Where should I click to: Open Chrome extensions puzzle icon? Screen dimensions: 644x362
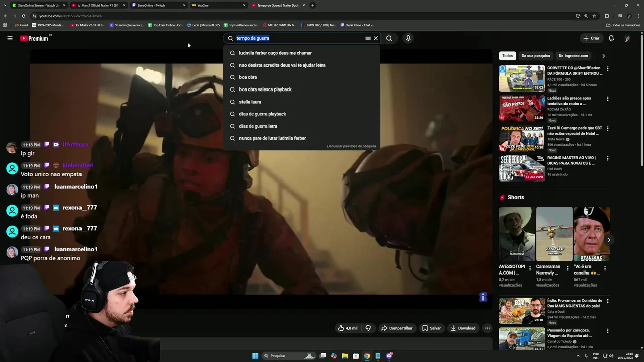[607, 16]
